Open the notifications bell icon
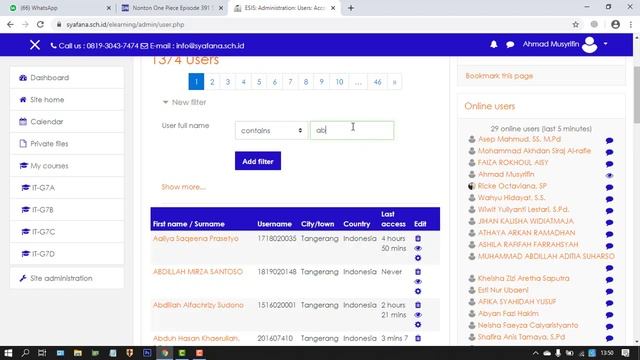 click(x=493, y=44)
